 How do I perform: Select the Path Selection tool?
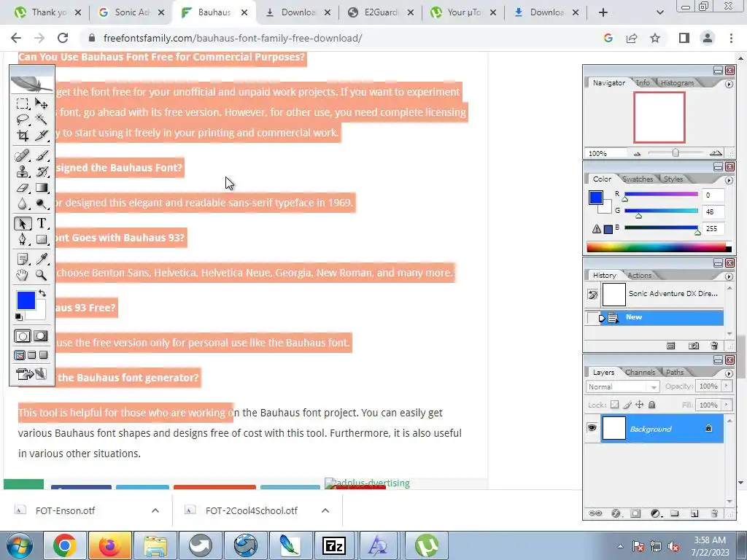tap(22, 223)
